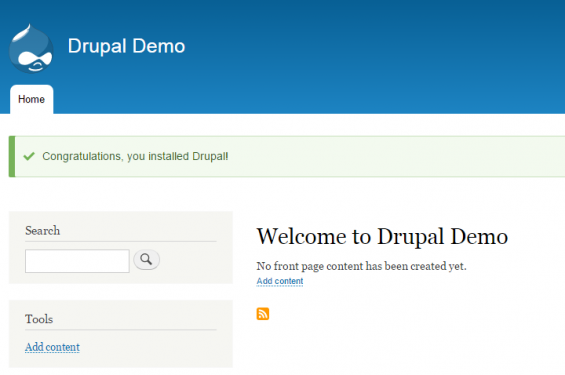Click the Drupal Demo site title
Viewport: 565px width, 375px height.
126,46
